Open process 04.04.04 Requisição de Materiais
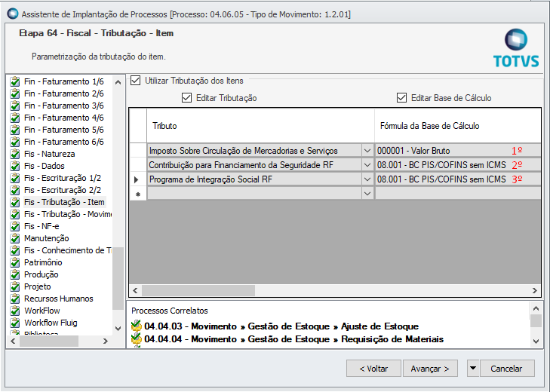This screenshot has width=550, height=392. (x=294, y=339)
